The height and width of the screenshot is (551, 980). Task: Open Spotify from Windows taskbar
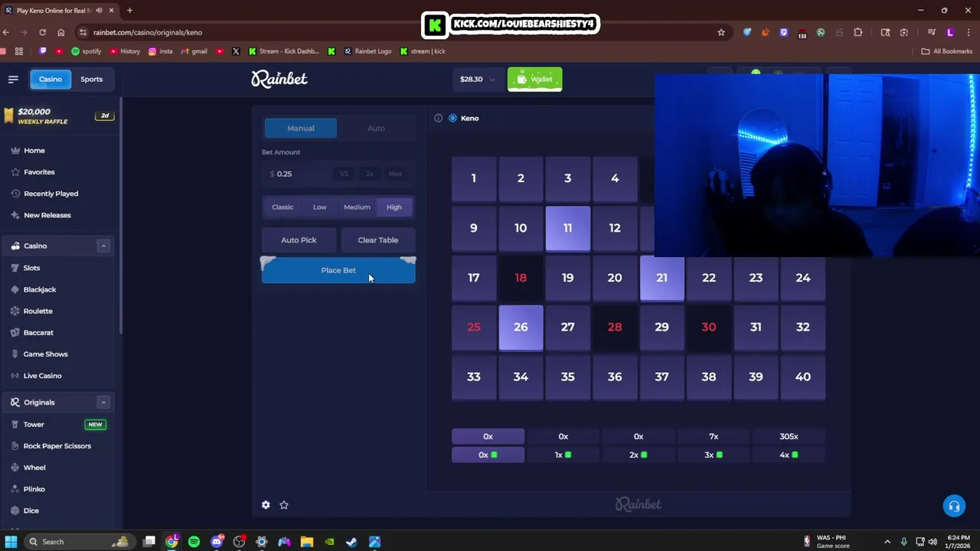(x=194, y=542)
